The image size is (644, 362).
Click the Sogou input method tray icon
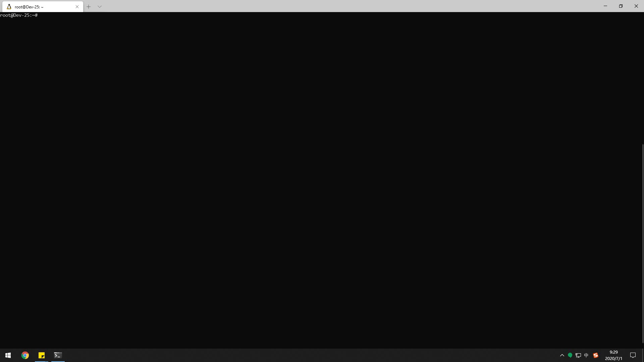(596, 355)
